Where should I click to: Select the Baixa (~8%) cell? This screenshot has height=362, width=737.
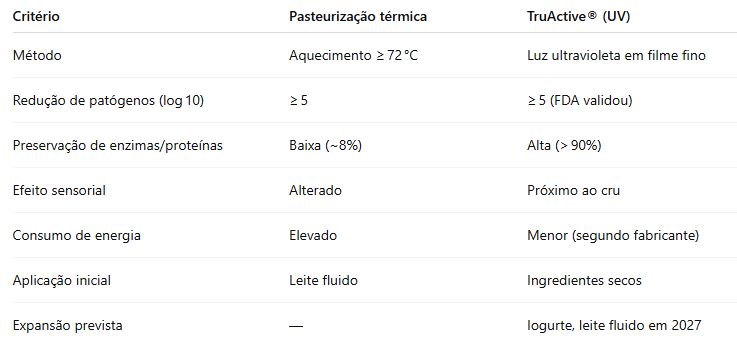tap(325, 146)
